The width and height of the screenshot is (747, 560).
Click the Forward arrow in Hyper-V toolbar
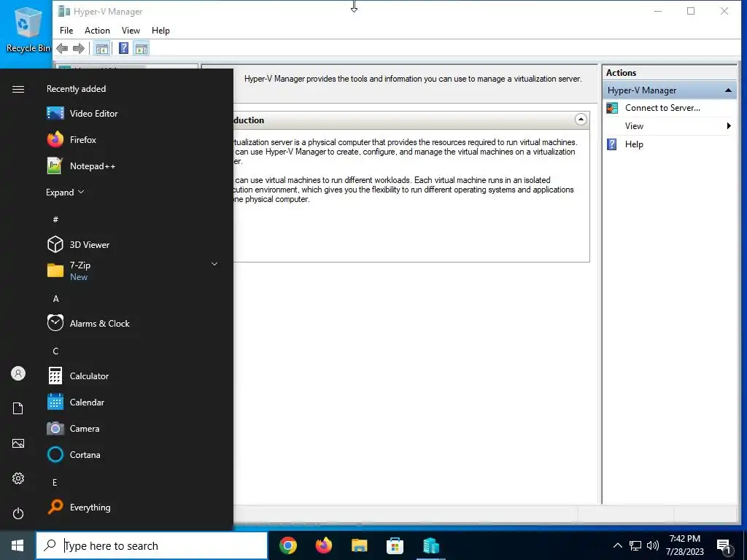pos(79,48)
